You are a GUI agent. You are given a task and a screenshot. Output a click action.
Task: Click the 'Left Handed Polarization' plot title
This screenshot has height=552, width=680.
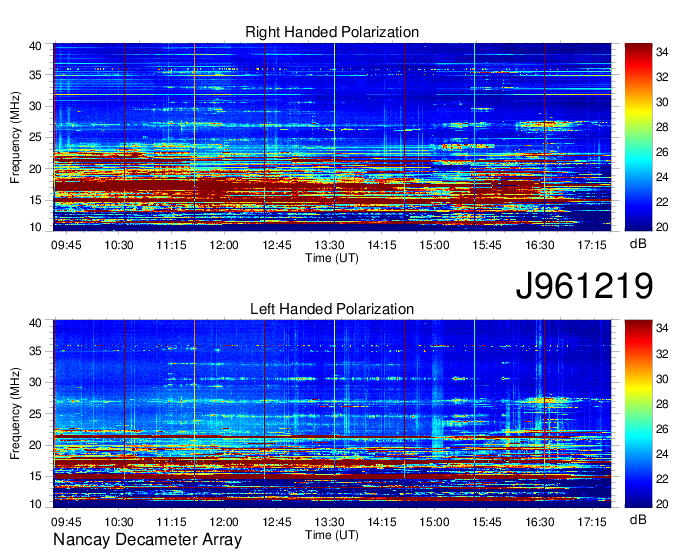(x=332, y=309)
